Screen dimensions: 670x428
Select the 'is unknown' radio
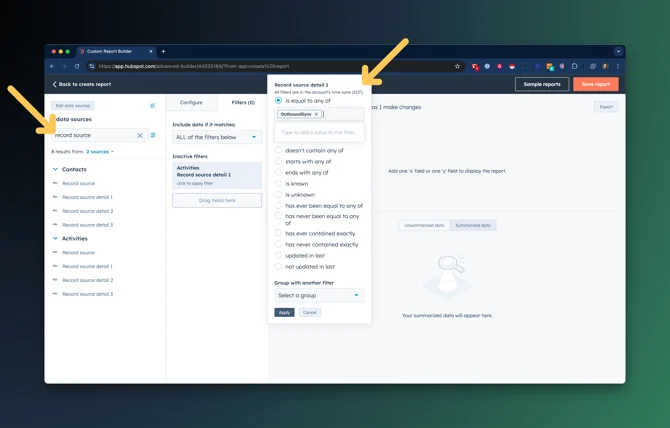pyautogui.click(x=278, y=195)
